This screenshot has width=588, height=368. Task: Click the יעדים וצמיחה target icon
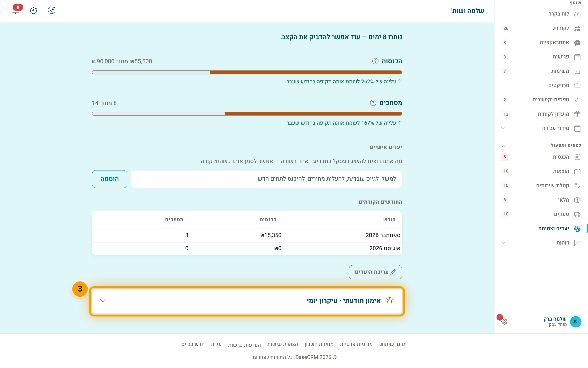[x=577, y=229]
